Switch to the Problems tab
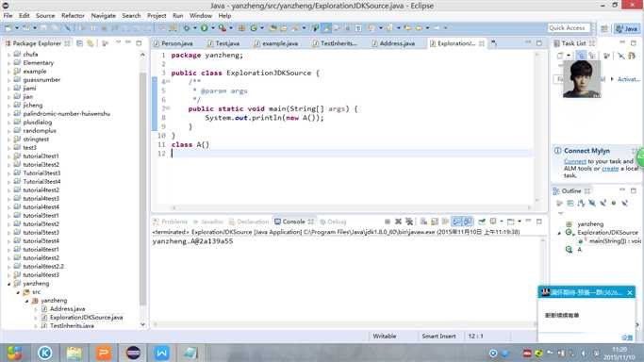644x362 pixels. [170, 222]
